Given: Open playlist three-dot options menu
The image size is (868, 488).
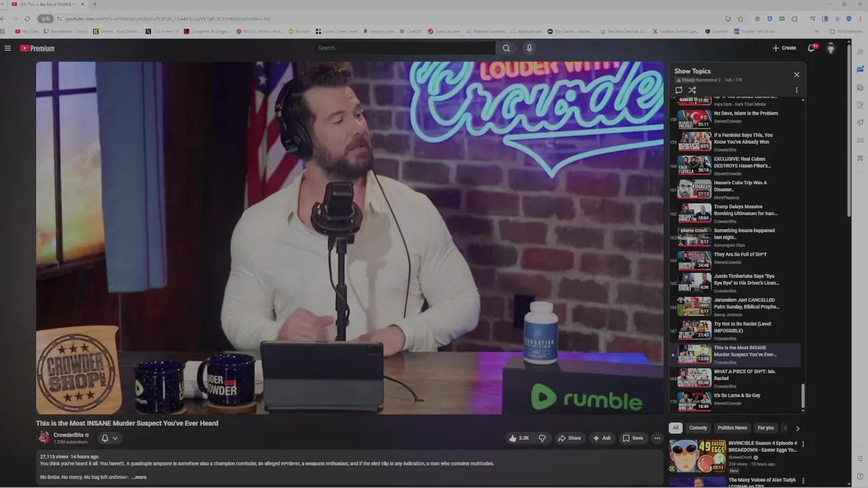Looking at the screenshot, I should pyautogui.click(x=797, y=90).
